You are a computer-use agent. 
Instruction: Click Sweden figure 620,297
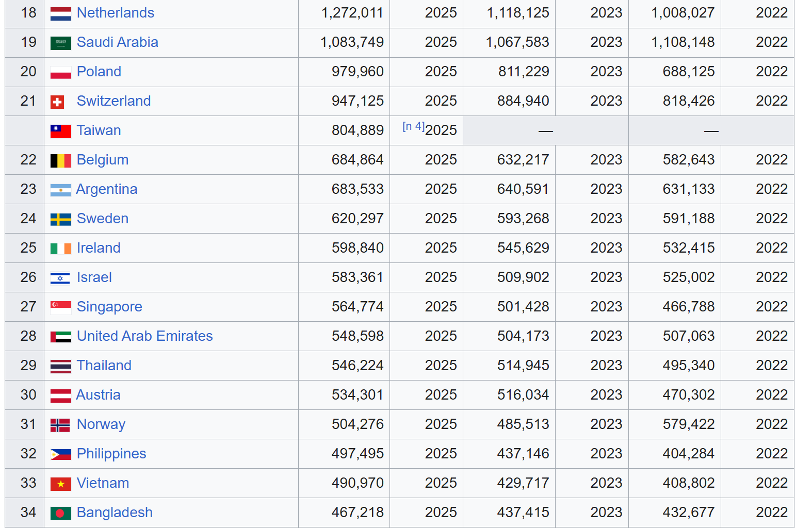pos(358,219)
